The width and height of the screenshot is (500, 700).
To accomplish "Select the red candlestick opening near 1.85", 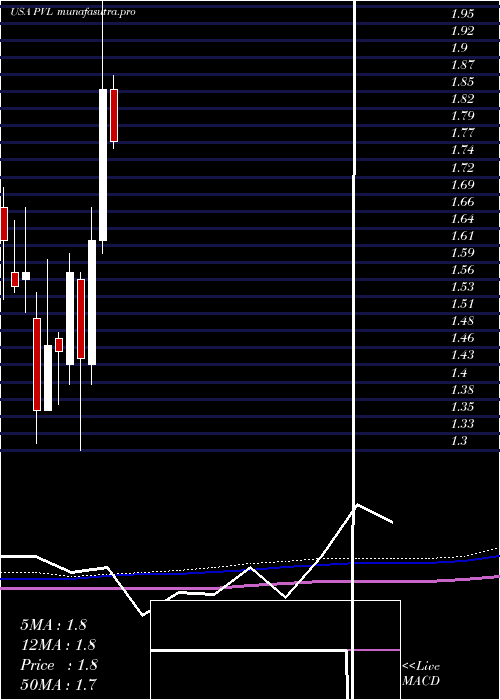I will (x=114, y=115).
